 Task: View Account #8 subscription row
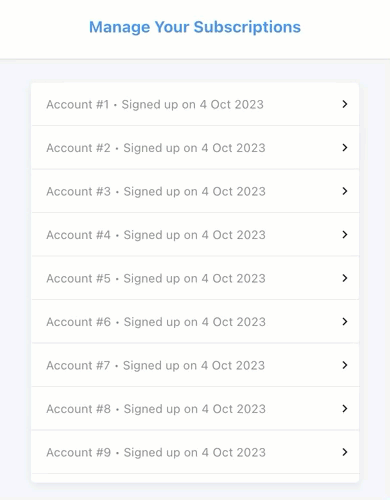coord(195,409)
